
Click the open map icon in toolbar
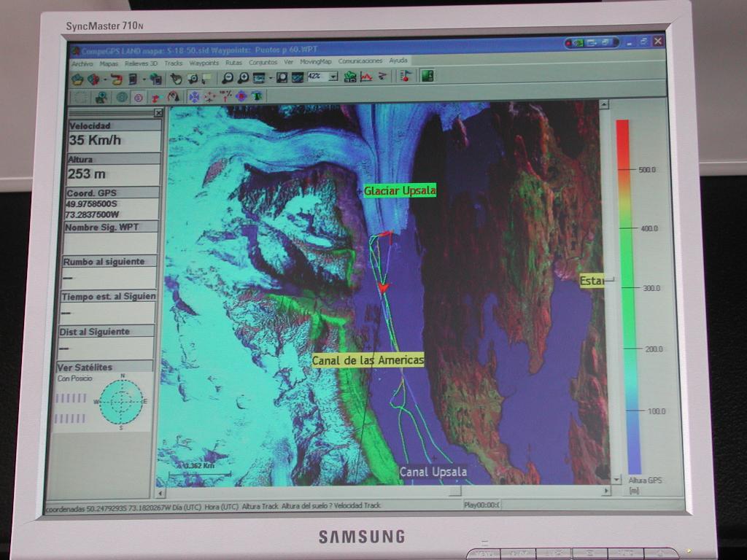77,79
